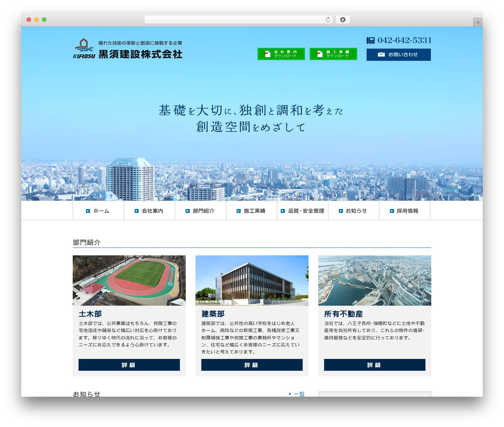Click arrow icon next to 部門紹介 menu
This screenshot has height=427, width=504.
pos(188,211)
